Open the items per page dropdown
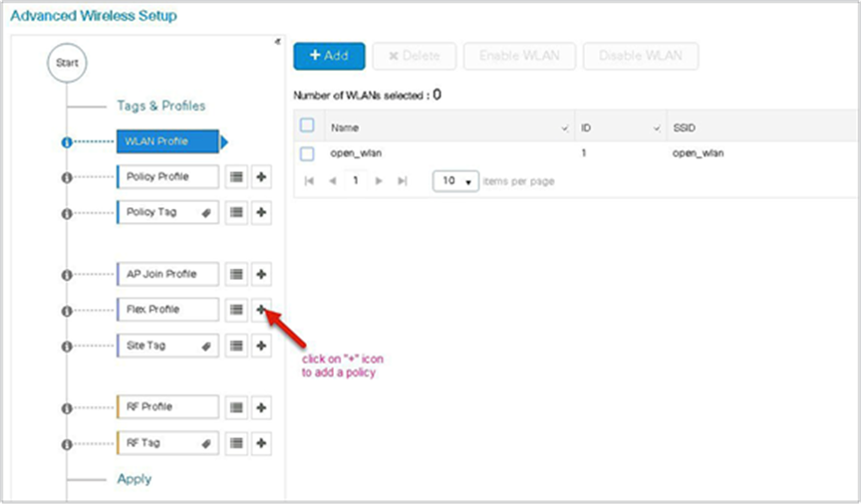The image size is (861, 504). [x=455, y=180]
